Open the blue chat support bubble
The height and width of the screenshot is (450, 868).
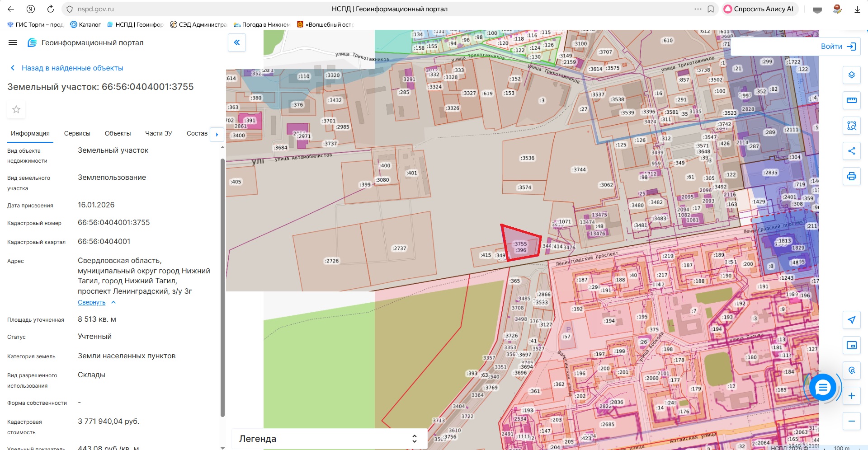coord(822,387)
